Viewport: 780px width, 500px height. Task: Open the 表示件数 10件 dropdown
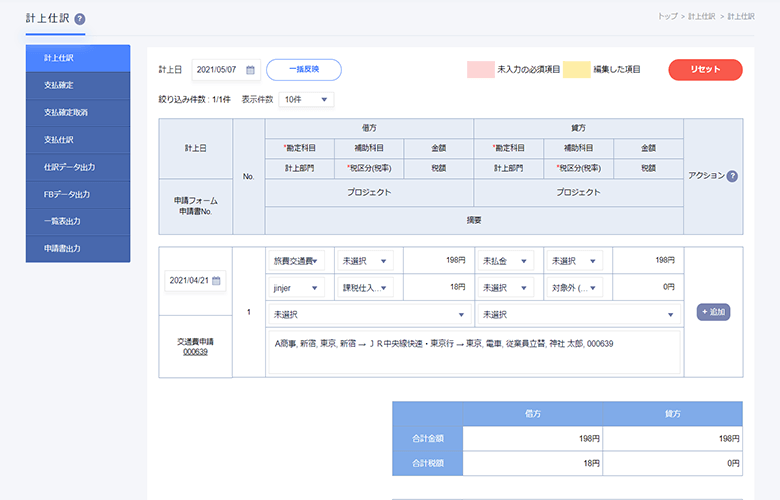(307, 100)
